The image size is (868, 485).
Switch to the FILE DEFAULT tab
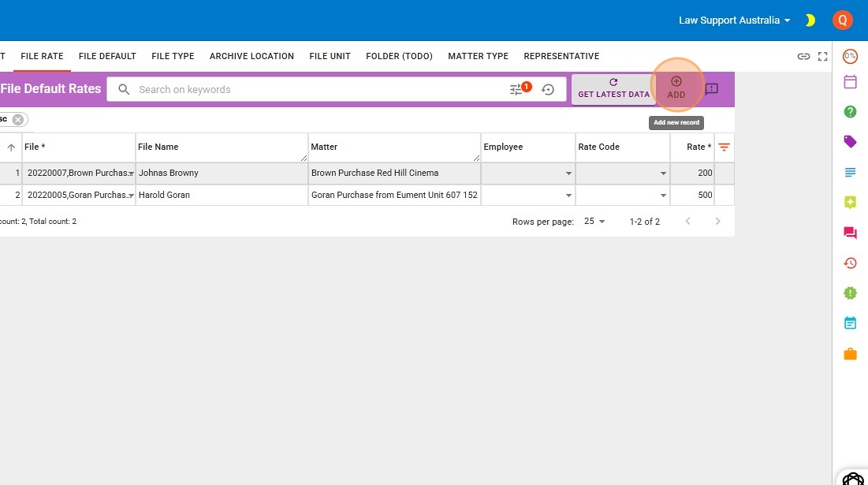(107, 56)
